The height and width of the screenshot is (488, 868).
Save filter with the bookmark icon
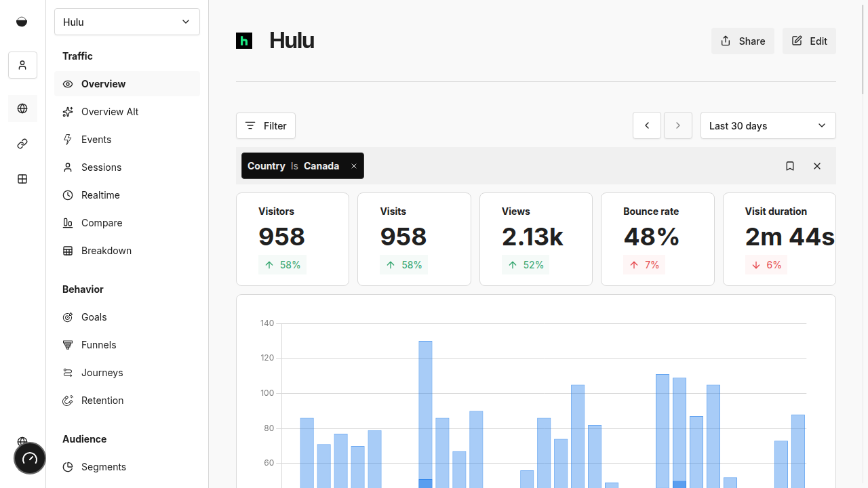click(790, 166)
